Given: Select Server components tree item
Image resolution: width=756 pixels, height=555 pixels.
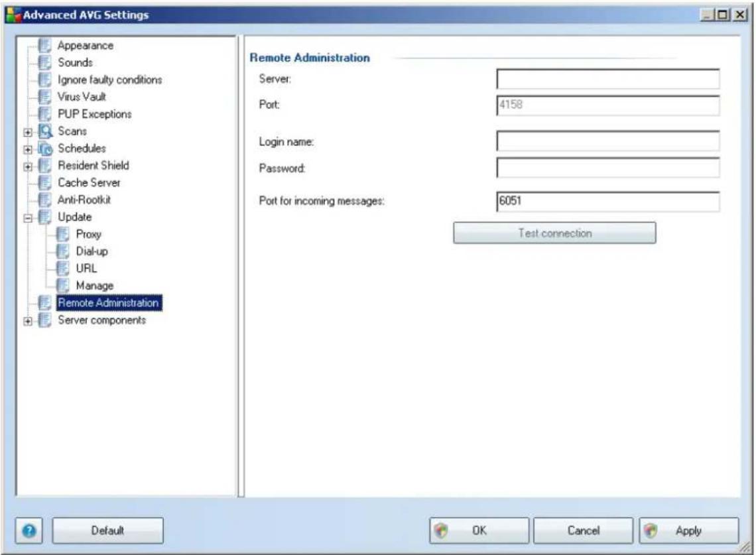Looking at the screenshot, I should (x=101, y=320).
